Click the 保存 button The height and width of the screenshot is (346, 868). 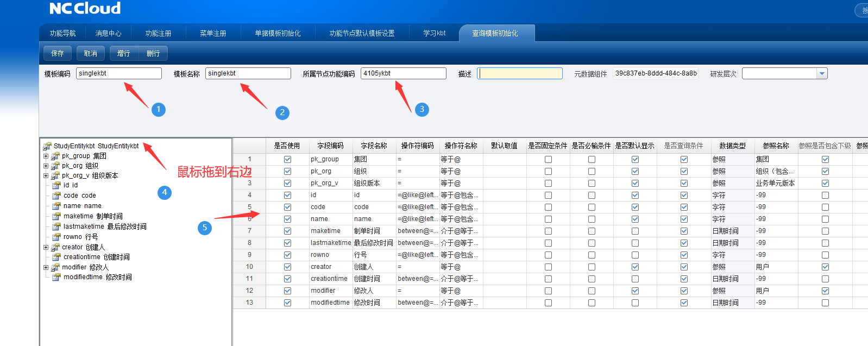click(x=58, y=53)
